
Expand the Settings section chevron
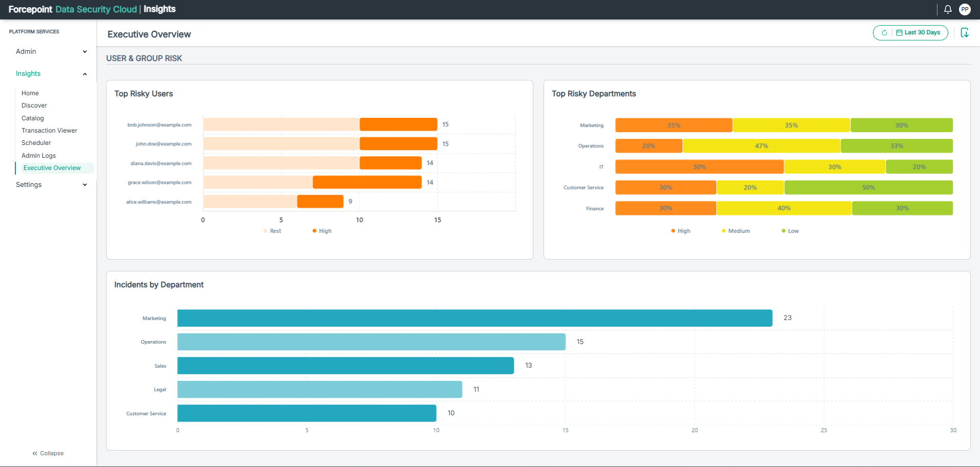85,185
